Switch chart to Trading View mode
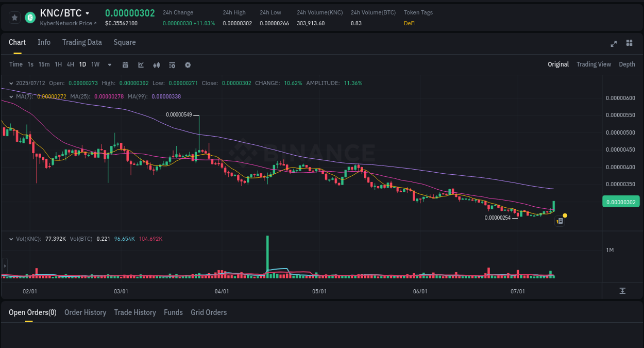Image resolution: width=644 pixels, height=348 pixels. point(594,64)
